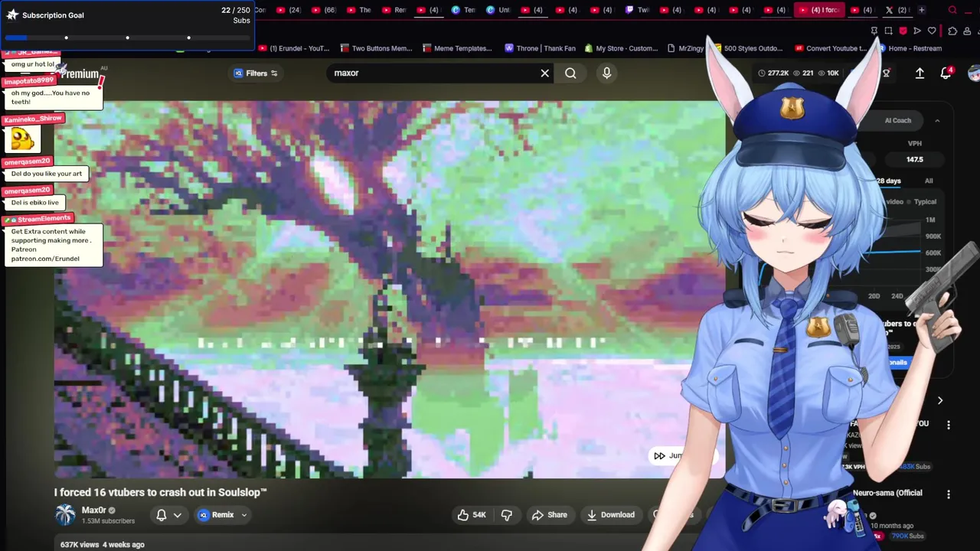
Task: Click the yellow duck emote in chat
Action: (x=22, y=139)
